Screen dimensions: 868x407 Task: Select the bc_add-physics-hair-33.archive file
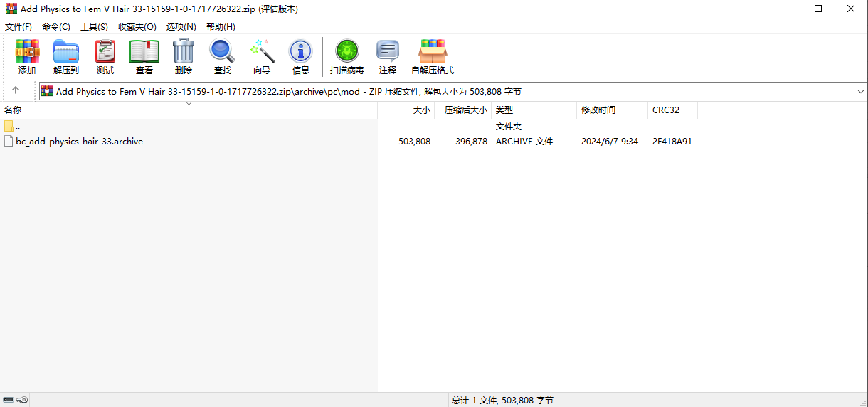click(x=79, y=142)
